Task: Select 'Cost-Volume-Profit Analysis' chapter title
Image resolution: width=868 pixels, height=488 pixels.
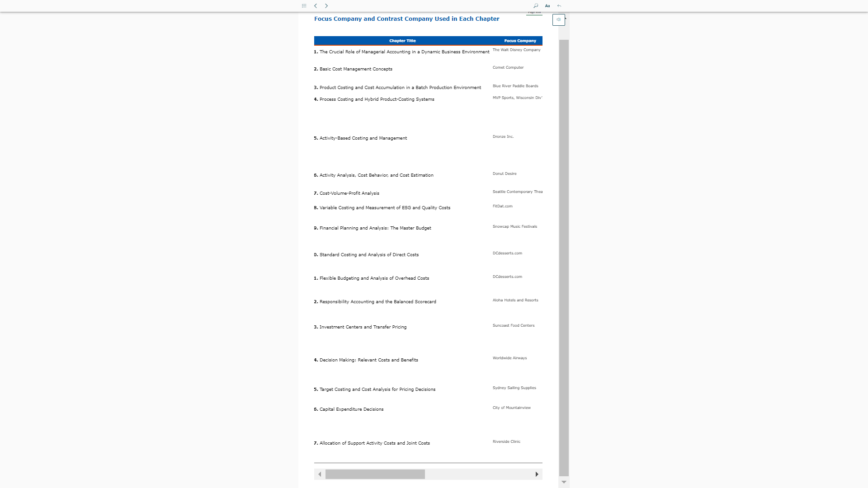Action: point(349,193)
